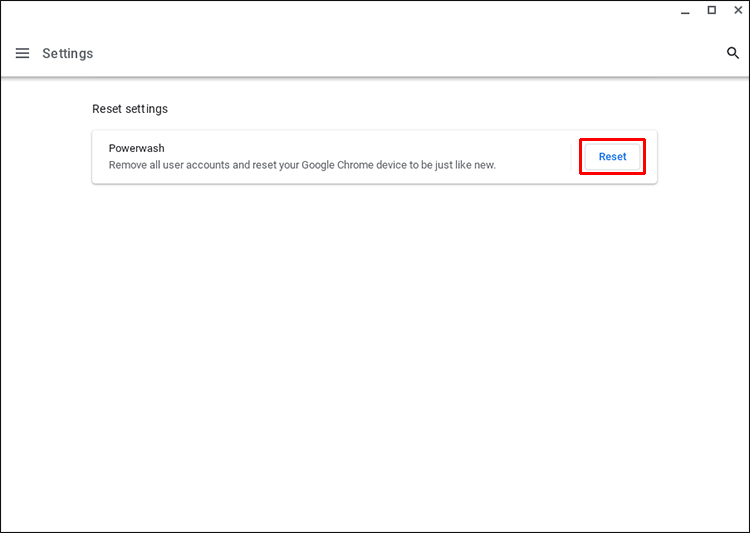Expand the navigation drawer via three-line icon
The image size is (750, 533).
click(22, 53)
